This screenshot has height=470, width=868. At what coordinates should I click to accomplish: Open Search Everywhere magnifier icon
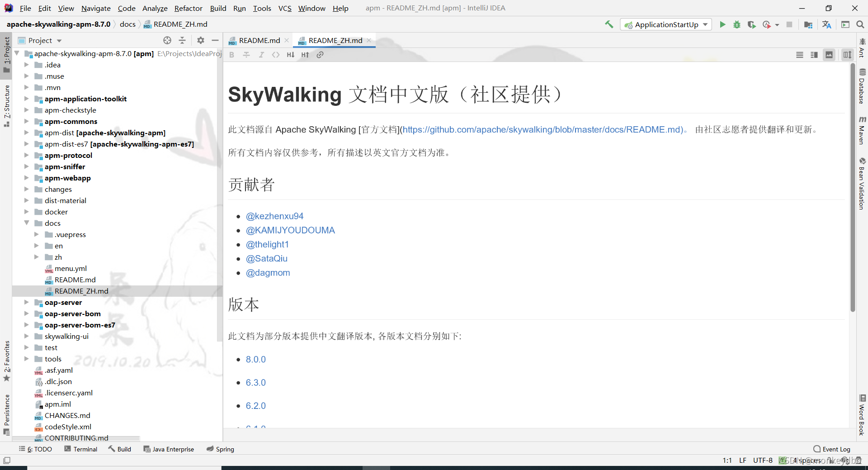point(860,24)
